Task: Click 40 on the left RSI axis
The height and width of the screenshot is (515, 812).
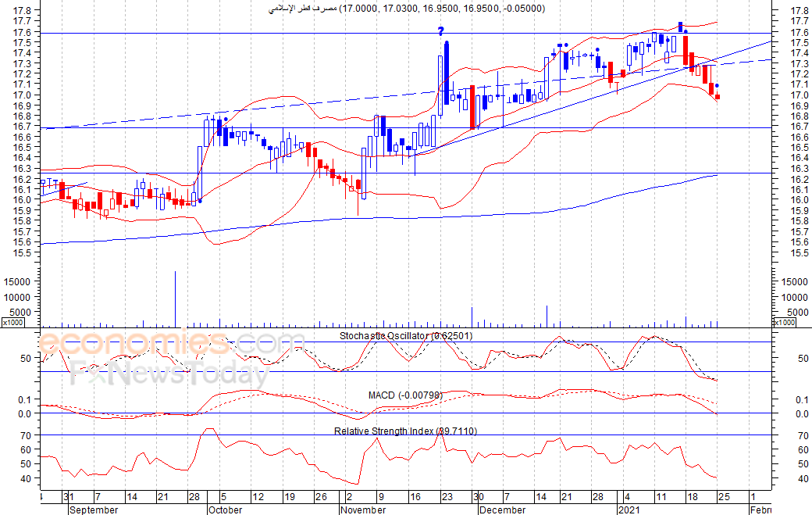Action: 25,479
